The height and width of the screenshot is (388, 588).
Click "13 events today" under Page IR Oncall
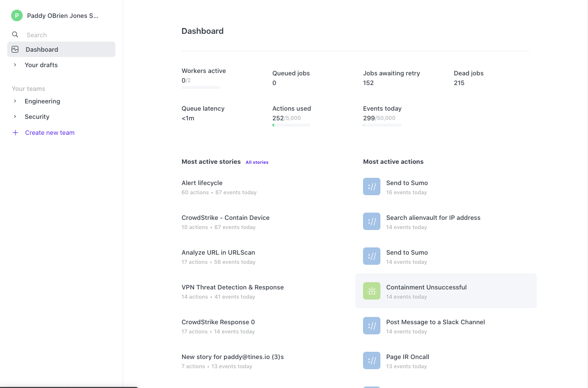[406, 366]
